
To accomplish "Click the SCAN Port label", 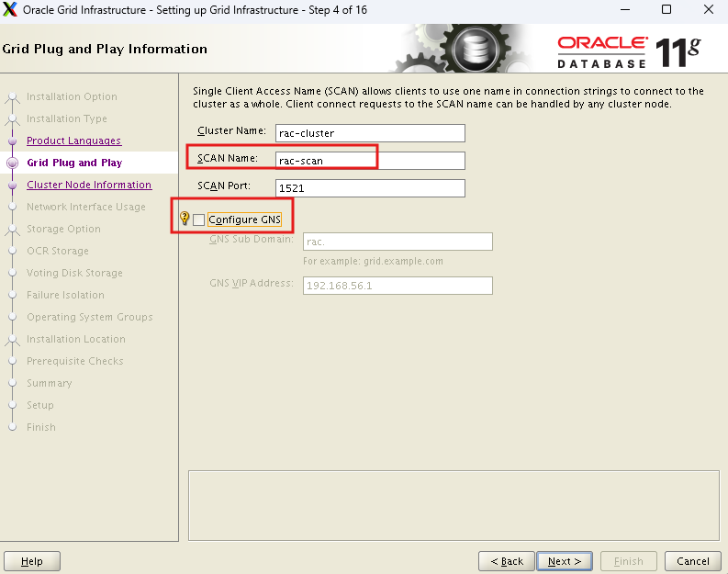I will [224, 186].
